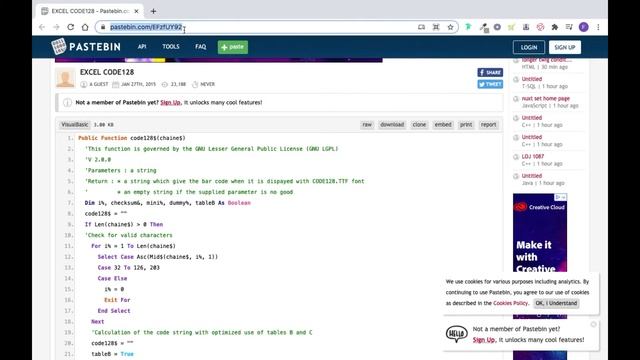640x360 pixels.
Task: Open the Chrome three-dot menu
Action: (598, 27)
